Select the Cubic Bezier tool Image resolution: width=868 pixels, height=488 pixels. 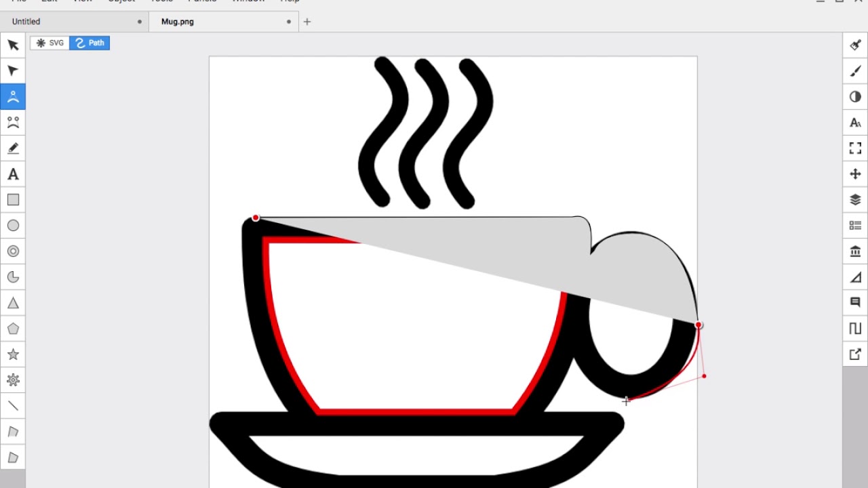pyautogui.click(x=13, y=123)
